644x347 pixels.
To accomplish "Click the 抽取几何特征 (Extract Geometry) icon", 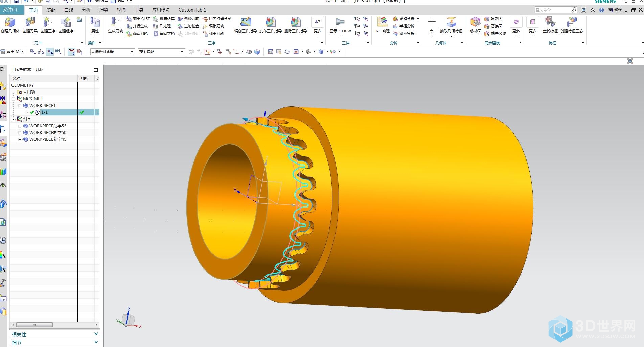I will click(451, 22).
